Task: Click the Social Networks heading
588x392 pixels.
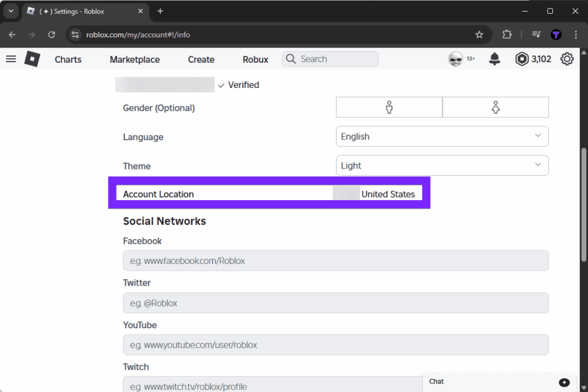Action: pyautogui.click(x=164, y=221)
